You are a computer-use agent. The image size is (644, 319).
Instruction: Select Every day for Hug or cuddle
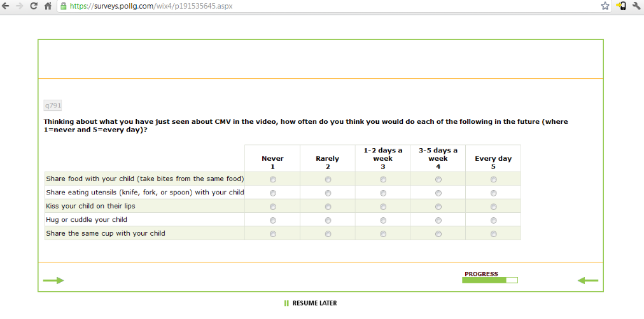coord(493,220)
